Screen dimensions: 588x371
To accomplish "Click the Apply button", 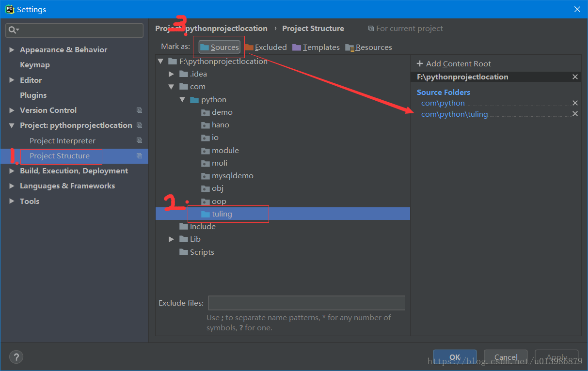I will 556,357.
